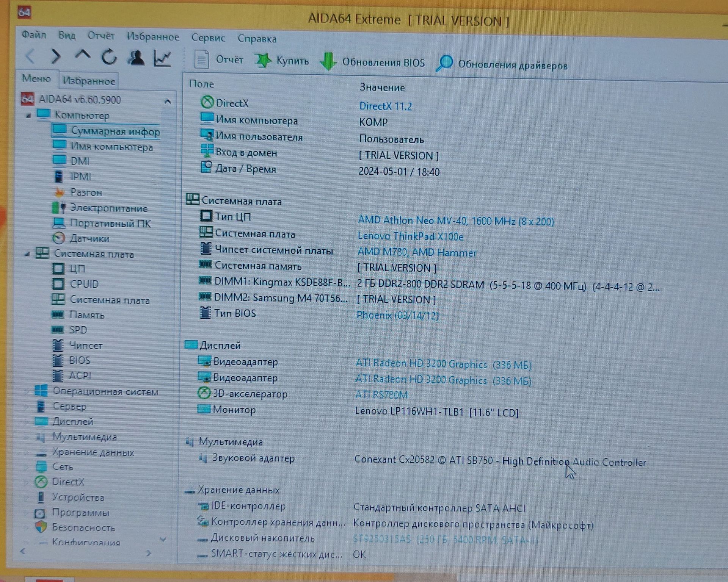Image resolution: width=728 pixels, height=582 pixels.
Task: Select Портативный ПК in the tree
Action: (x=110, y=224)
